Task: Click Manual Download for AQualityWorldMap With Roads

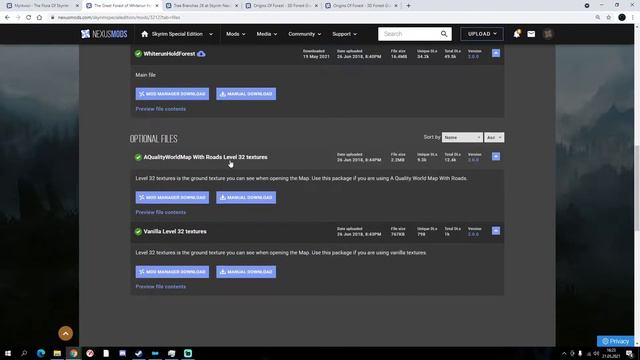Action: tap(246, 198)
